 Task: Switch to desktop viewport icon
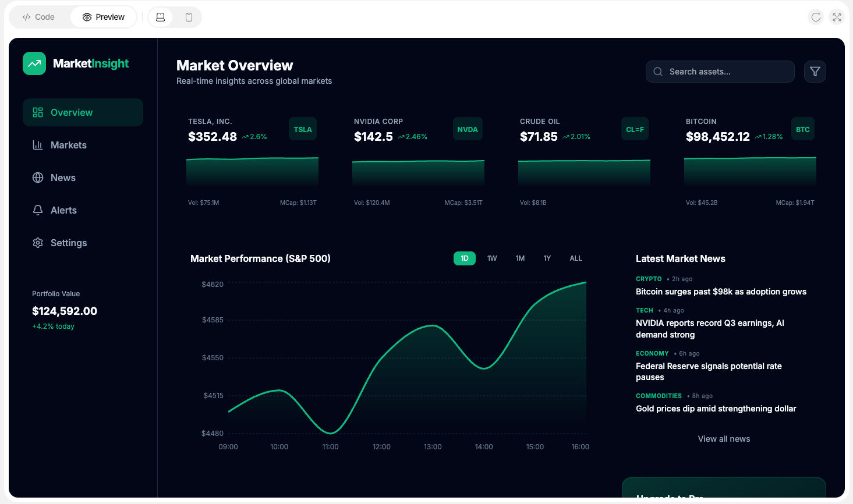coord(161,17)
